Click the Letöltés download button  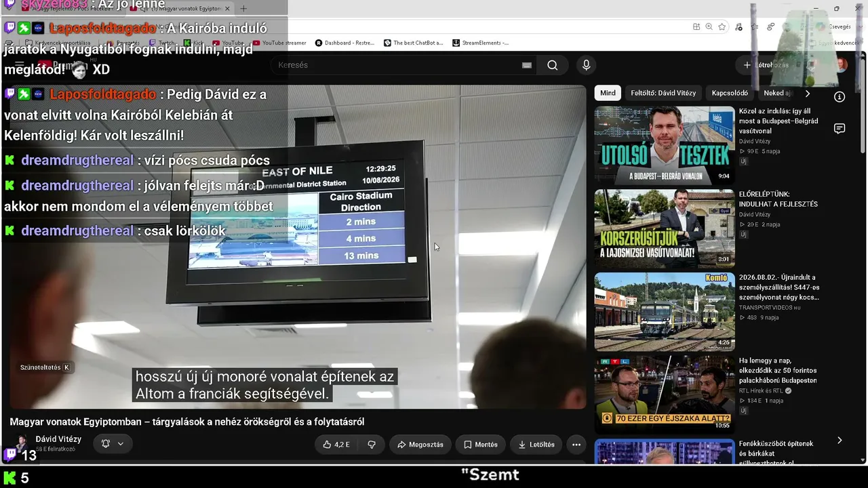536,445
